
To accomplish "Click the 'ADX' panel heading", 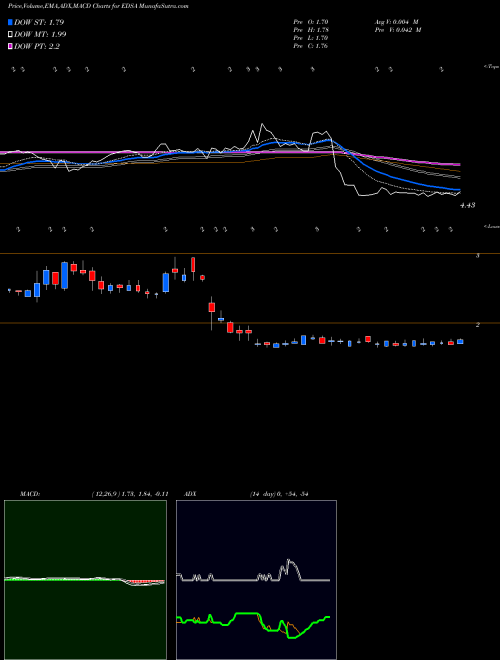I will coord(190,494).
